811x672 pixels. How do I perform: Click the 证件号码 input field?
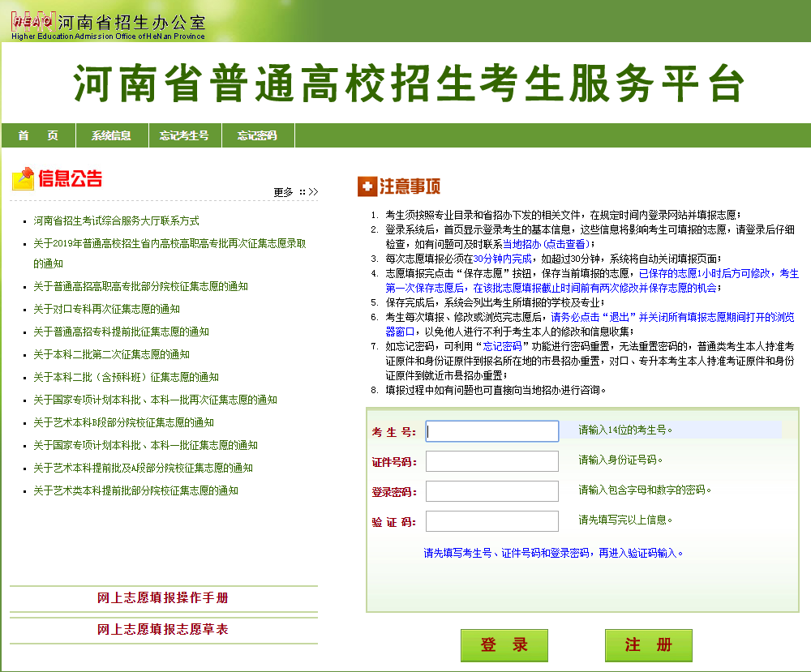point(492,461)
